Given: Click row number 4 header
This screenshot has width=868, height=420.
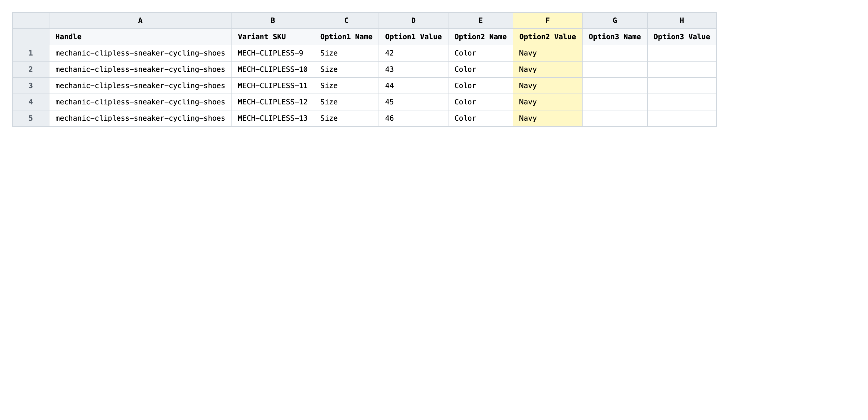Looking at the screenshot, I should (31, 102).
